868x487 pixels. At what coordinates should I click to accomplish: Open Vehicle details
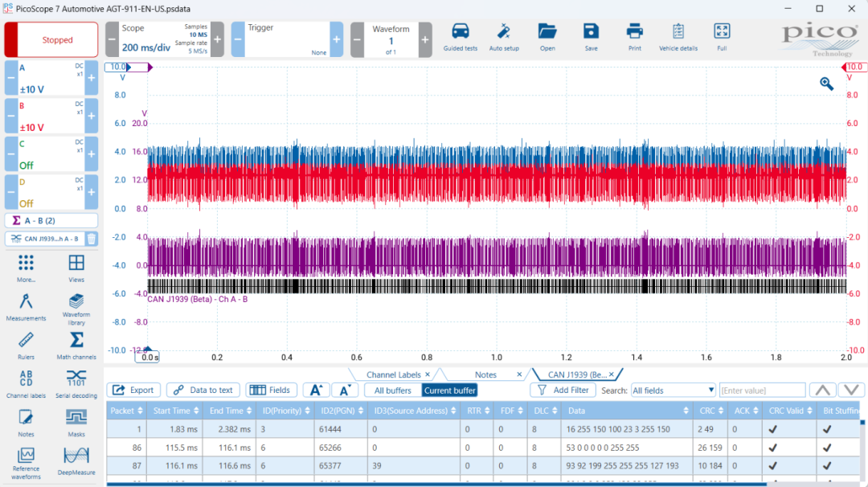pos(678,38)
